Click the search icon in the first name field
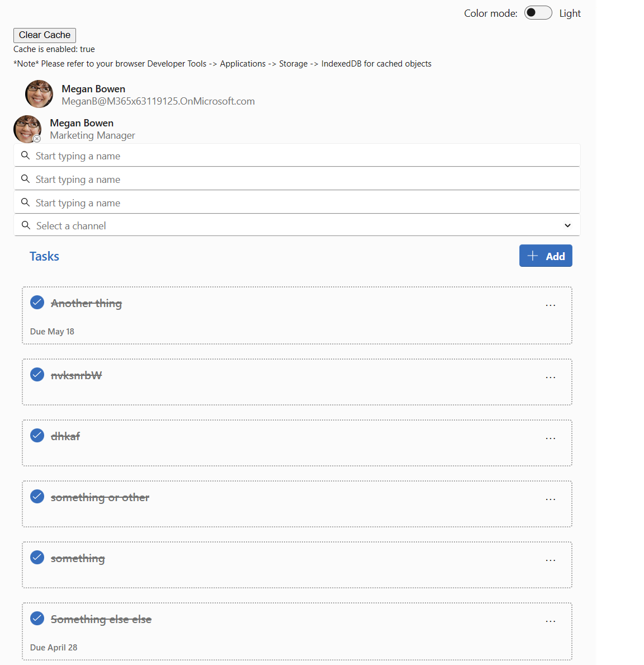 tap(26, 155)
